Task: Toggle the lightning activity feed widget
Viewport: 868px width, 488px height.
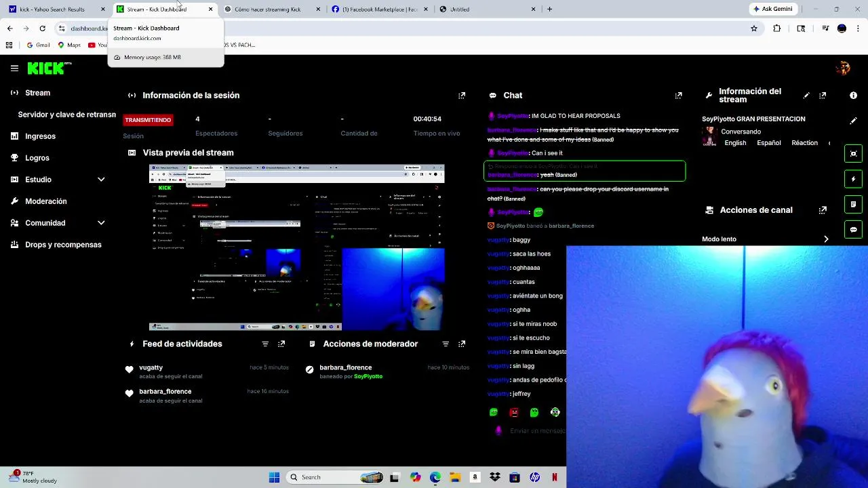Action: [x=854, y=179]
